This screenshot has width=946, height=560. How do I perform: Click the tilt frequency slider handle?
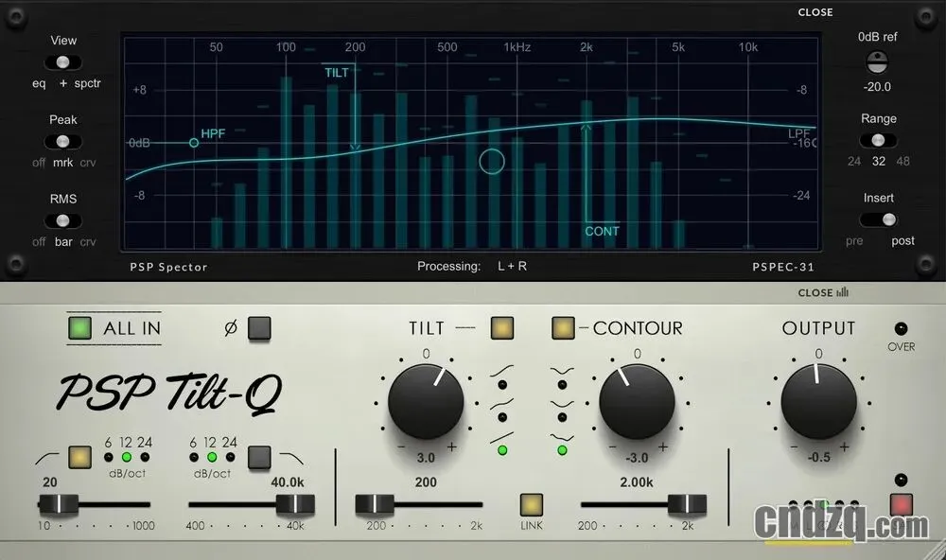375,504
